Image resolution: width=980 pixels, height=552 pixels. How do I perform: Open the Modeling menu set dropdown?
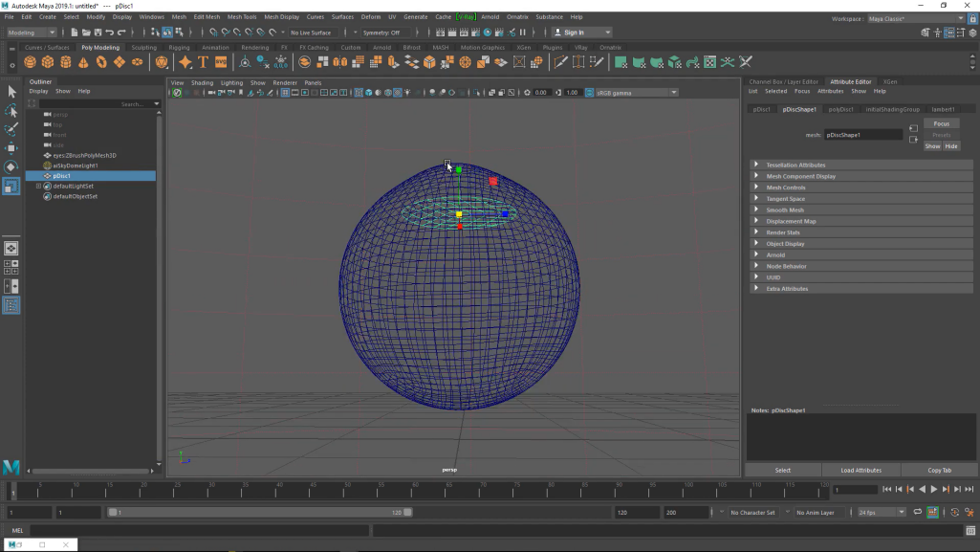(32, 33)
